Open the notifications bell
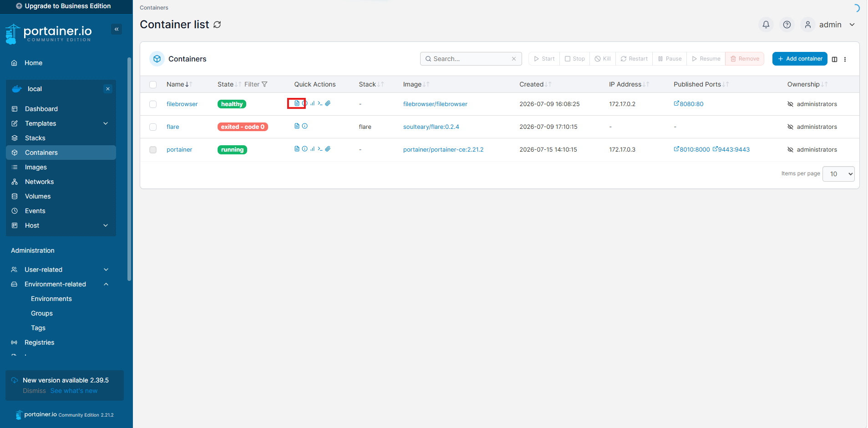 click(766, 25)
